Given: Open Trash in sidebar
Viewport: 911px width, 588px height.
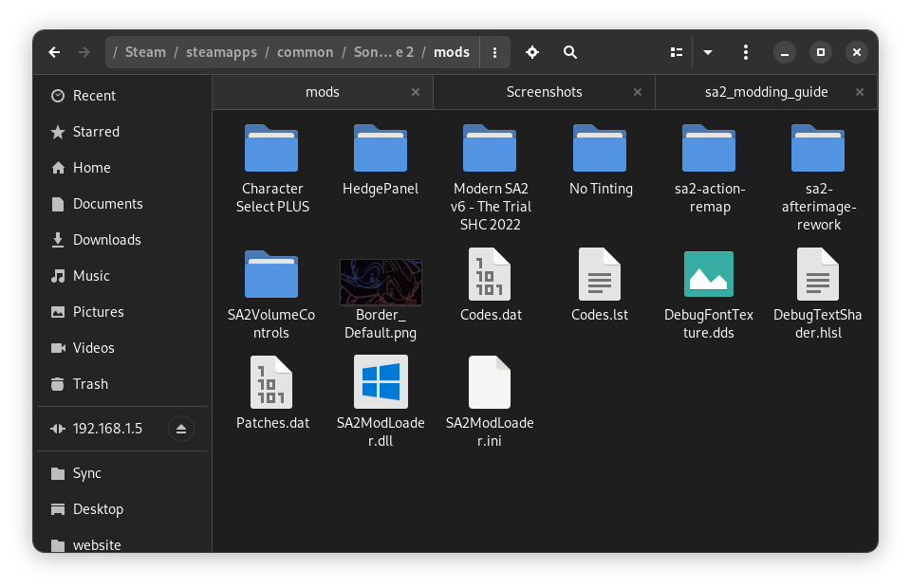Looking at the screenshot, I should tap(122, 384).
